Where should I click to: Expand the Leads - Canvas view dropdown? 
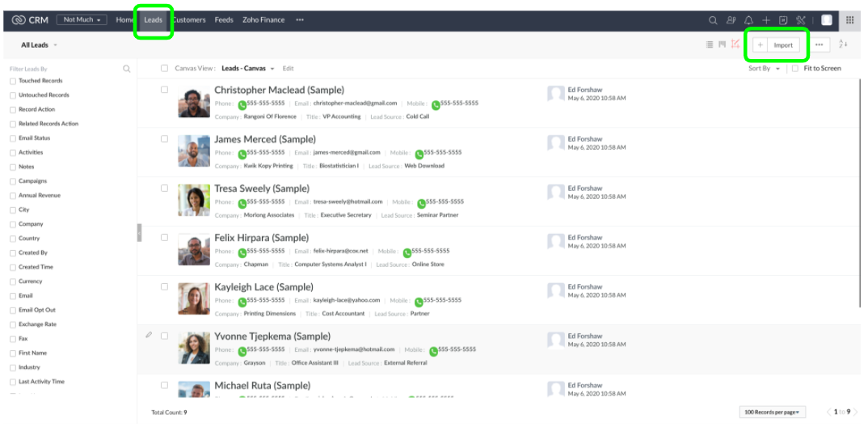[x=247, y=69]
